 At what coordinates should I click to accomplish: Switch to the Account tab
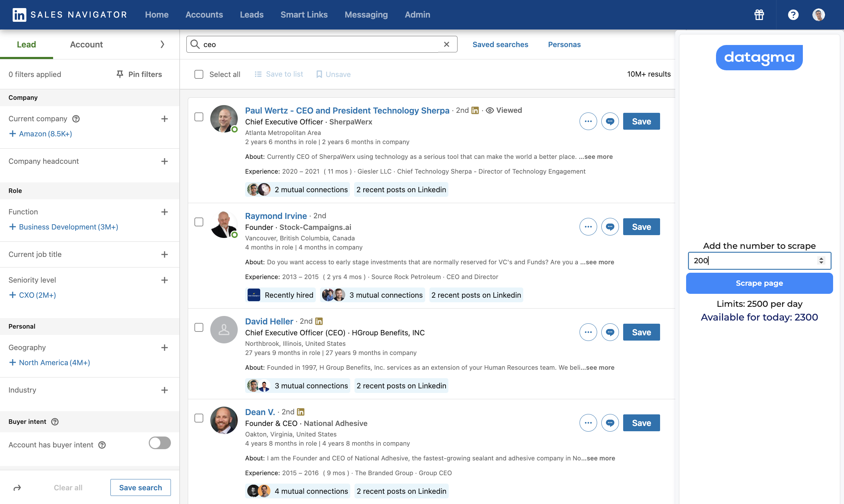pos(86,44)
